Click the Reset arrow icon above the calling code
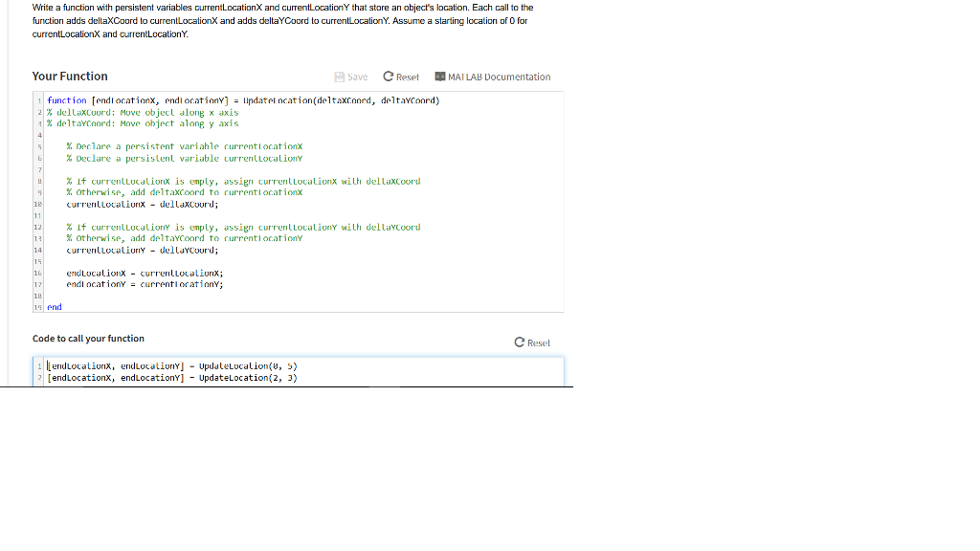The image size is (980, 551). [x=518, y=342]
